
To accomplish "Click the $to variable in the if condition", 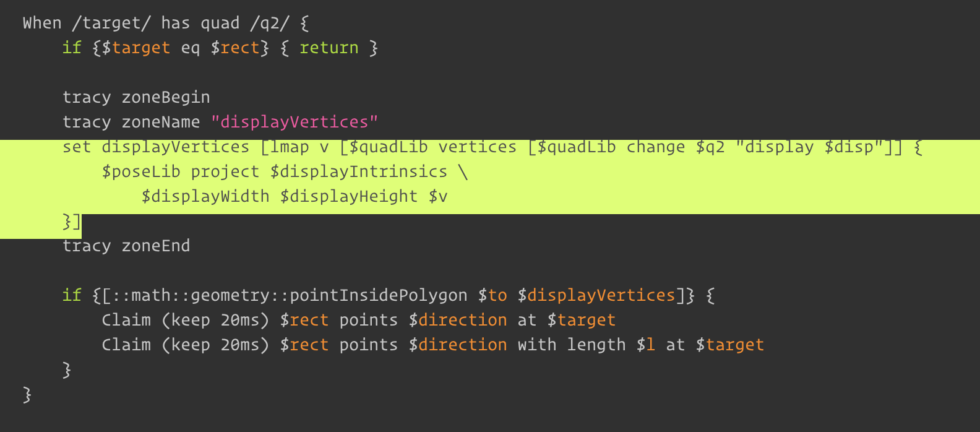I will [492, 295].
